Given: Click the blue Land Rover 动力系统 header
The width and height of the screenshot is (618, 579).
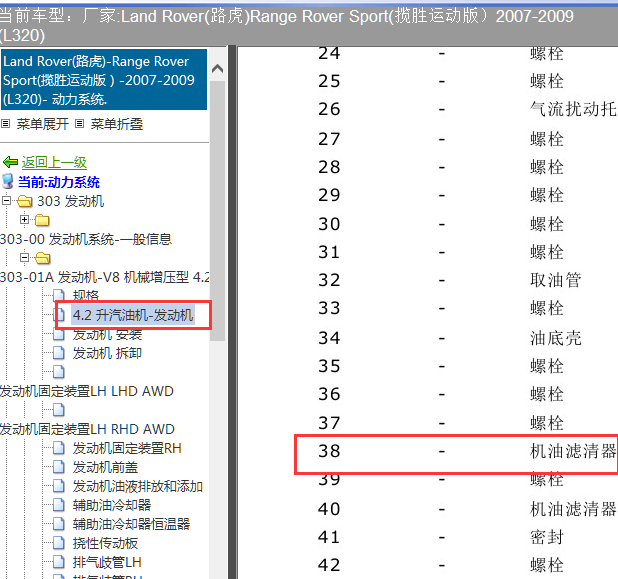Looking at the screenshot, I should point(104,80).
